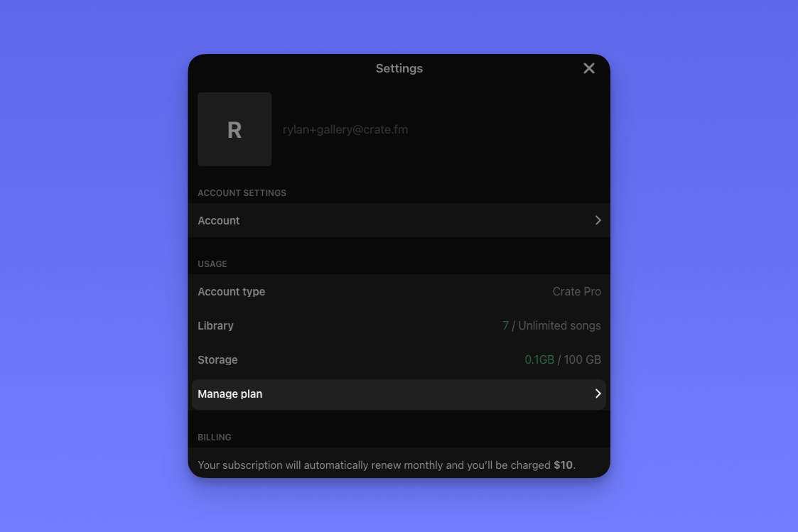
Task: Click the chevron arrow beside Account
Action: [598, 220]
